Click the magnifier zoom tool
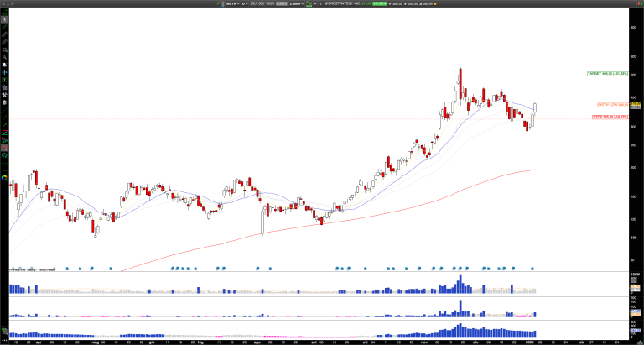644x345 pixels. coord(4,56)
